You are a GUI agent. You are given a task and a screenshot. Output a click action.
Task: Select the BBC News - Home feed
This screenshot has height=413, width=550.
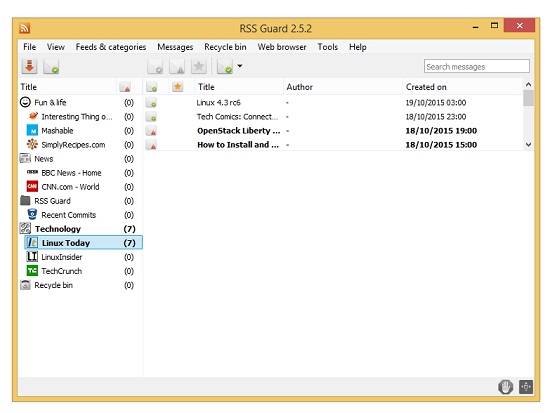tap(72, 173)
